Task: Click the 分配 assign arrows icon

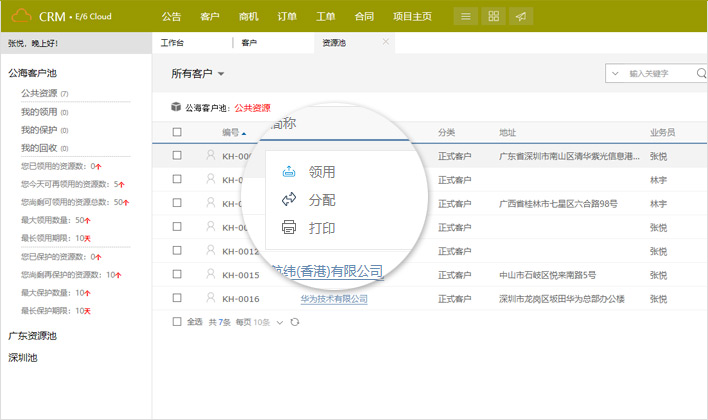Action: 289,200
